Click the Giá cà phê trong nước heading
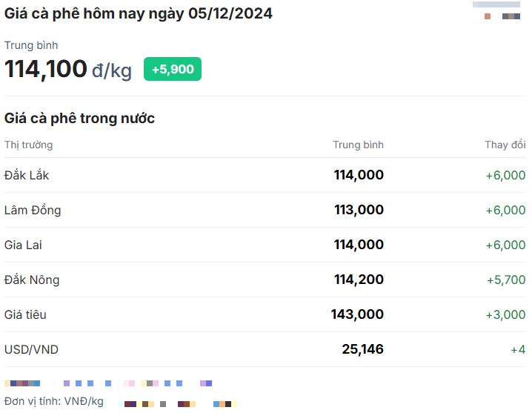532x413 pixels. pos(79,118)
